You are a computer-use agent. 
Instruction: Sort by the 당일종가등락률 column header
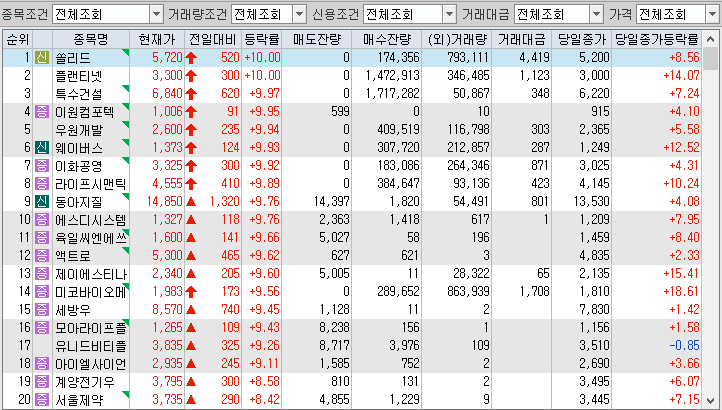[657, 39]
